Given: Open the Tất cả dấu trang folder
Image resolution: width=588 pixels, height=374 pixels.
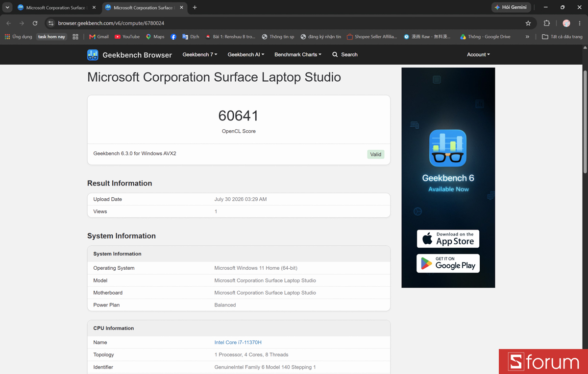Looking at the screenshot, I should click(562, 37).
